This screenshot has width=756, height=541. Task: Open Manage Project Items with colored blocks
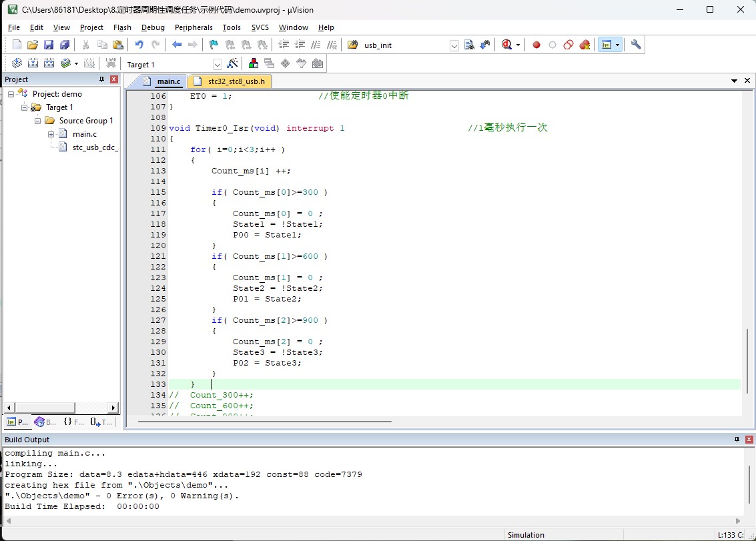point(253,63)
